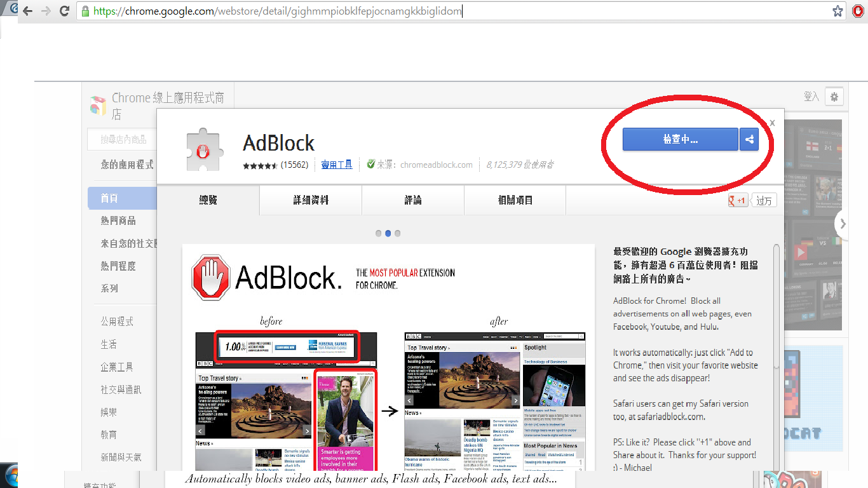868x488 pixels.
Task: Click the five-star rating
Action: point(260,165)
